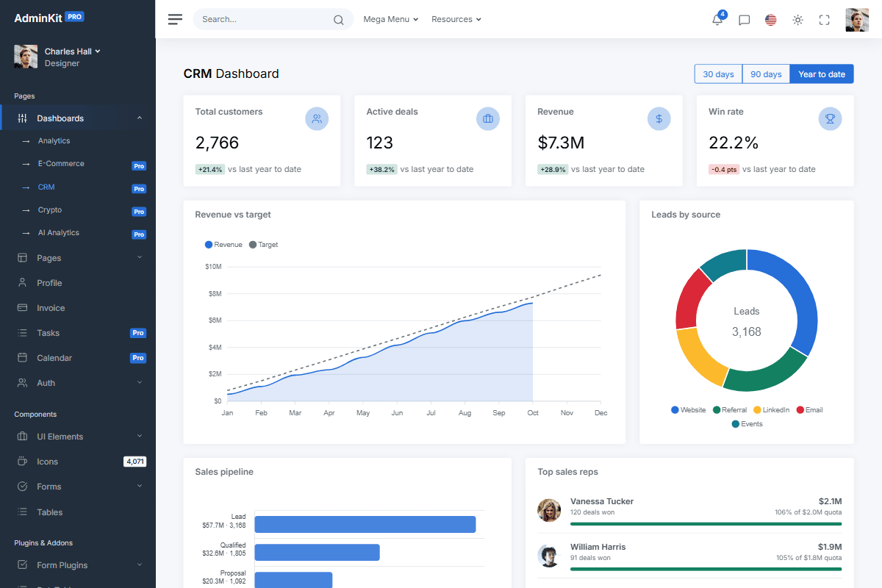882x588 pixels.
Task: Expand the Pages section chevron
Action: (x=140, y=257)
